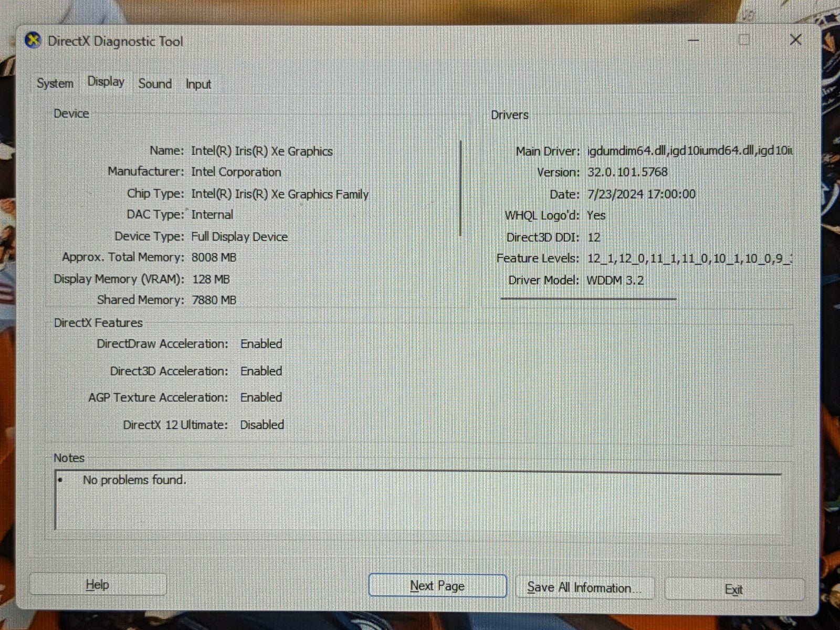This screenshot has height=630, width=840.
Task: Click Save All Information button
Action: click(x=584, y=587)
